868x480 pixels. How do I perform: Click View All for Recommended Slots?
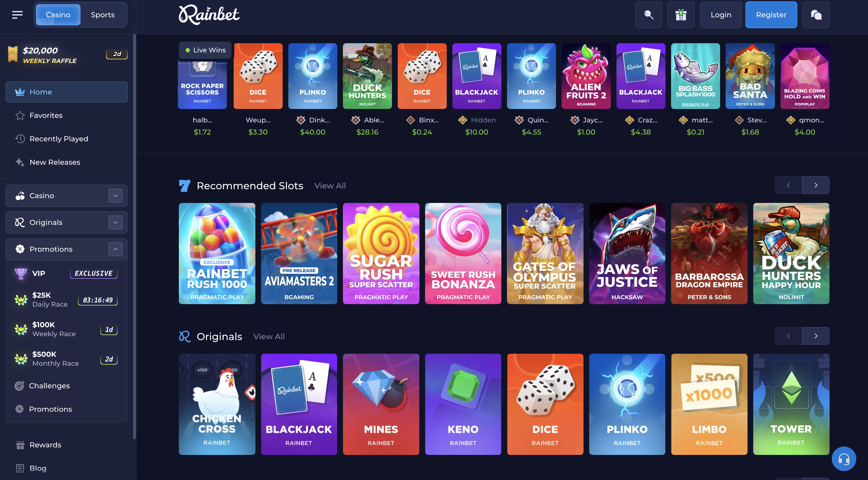(x=330, y=185)
